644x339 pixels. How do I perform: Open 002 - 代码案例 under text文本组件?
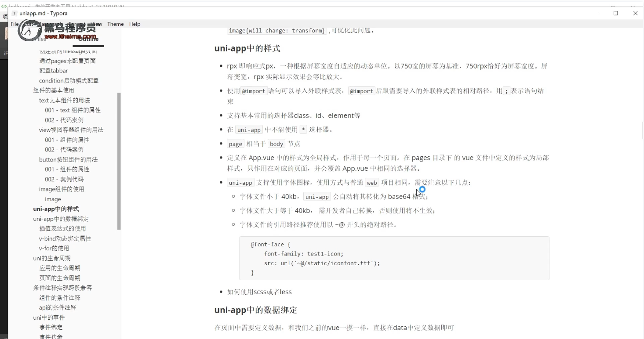click(x=64, y=120)
